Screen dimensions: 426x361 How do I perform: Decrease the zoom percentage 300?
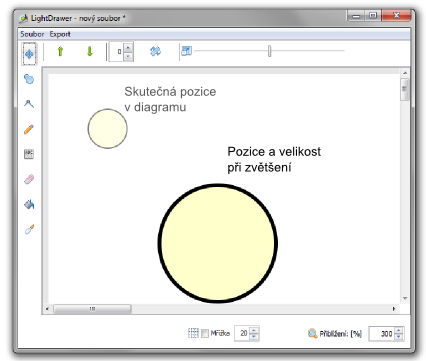click(399, 337)
